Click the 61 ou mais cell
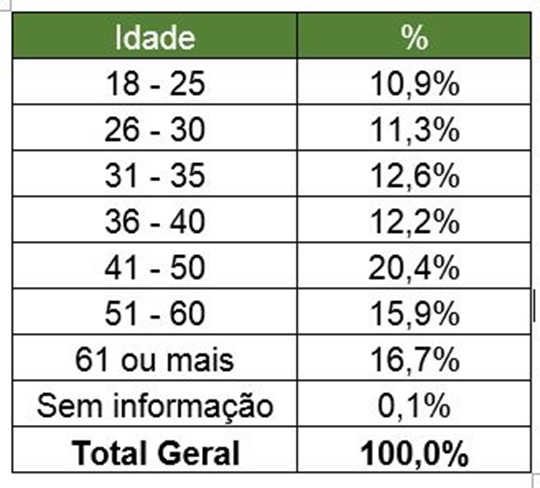Image resolution: width=540 pixels, height=488 pixels. pyautogui.click(x=154, y=358)
